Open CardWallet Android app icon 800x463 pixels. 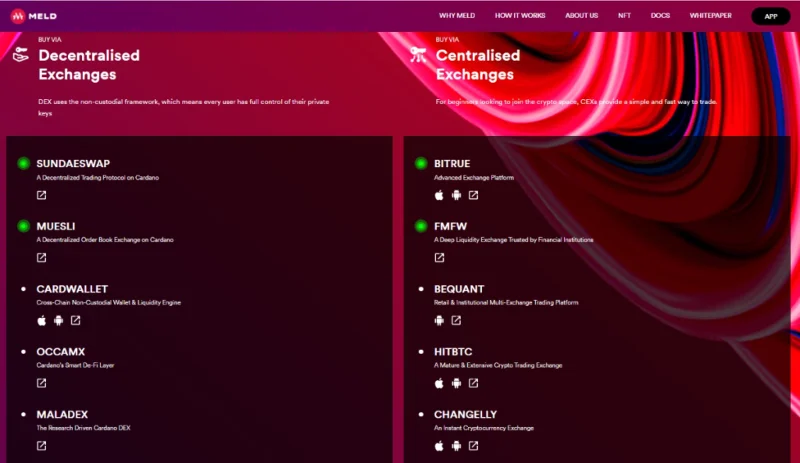click(x=59, y=321)
